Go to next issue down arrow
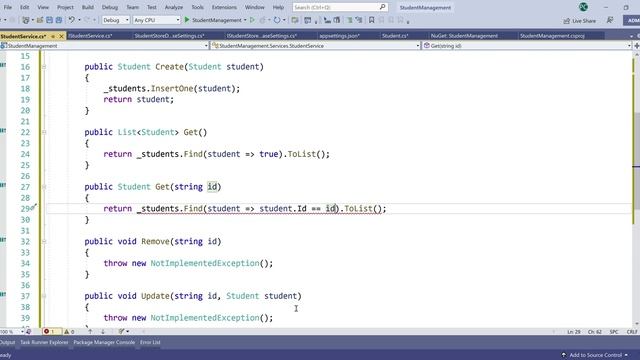The height and width of the screenshot is (360, 640). click(x=103, y=331)
